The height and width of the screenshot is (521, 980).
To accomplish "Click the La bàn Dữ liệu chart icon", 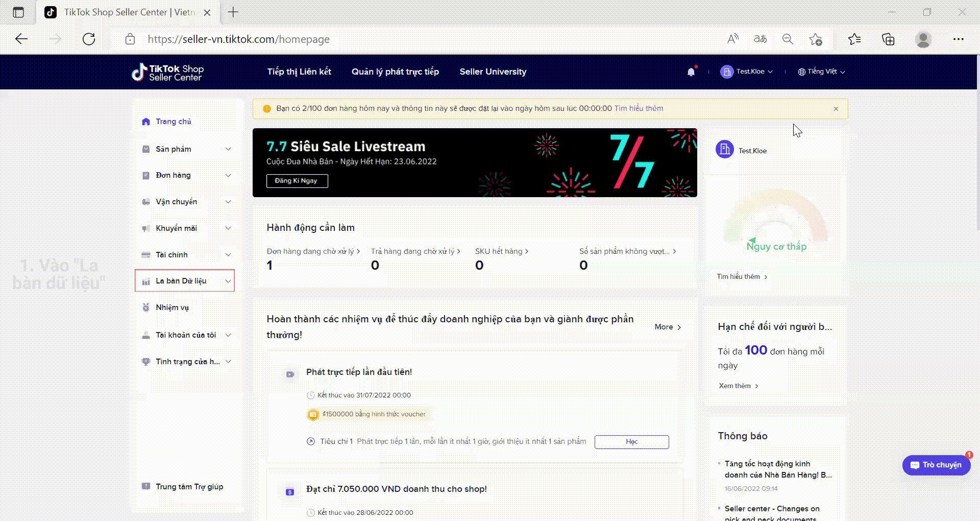I will pos(146,281).
